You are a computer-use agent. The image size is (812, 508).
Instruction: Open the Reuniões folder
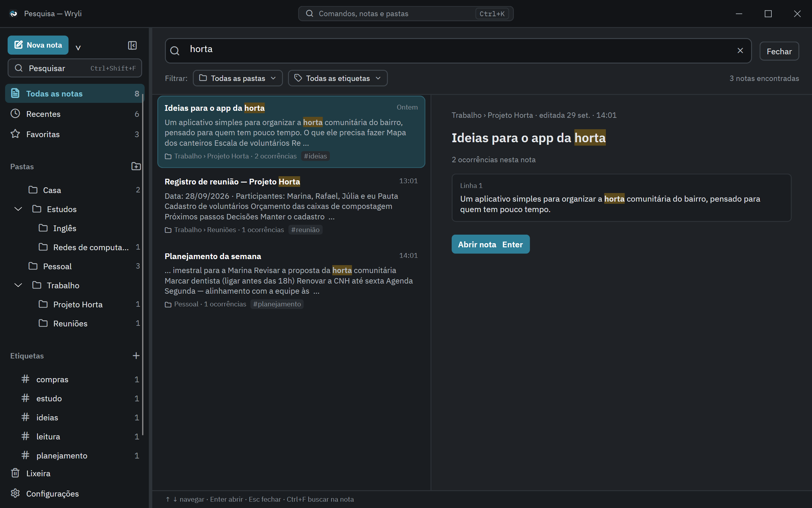75,323
